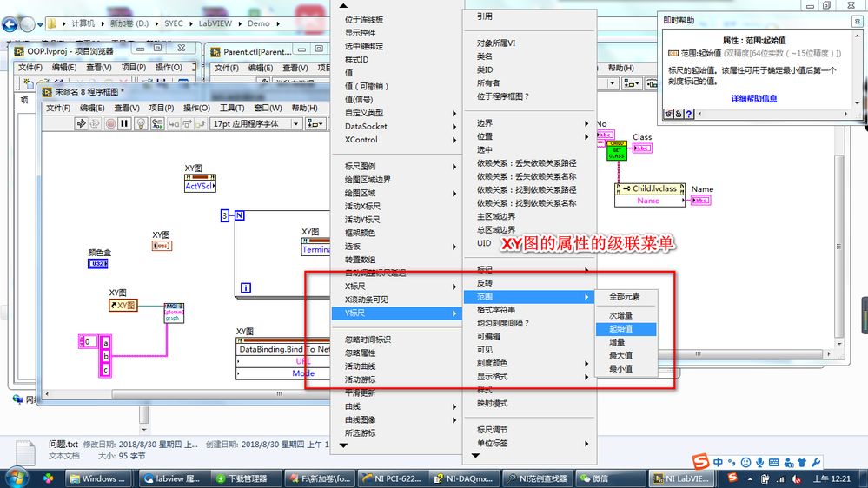868x488 pixels.
Task: Toggle the context help lock icon
Action: point(679,114)
